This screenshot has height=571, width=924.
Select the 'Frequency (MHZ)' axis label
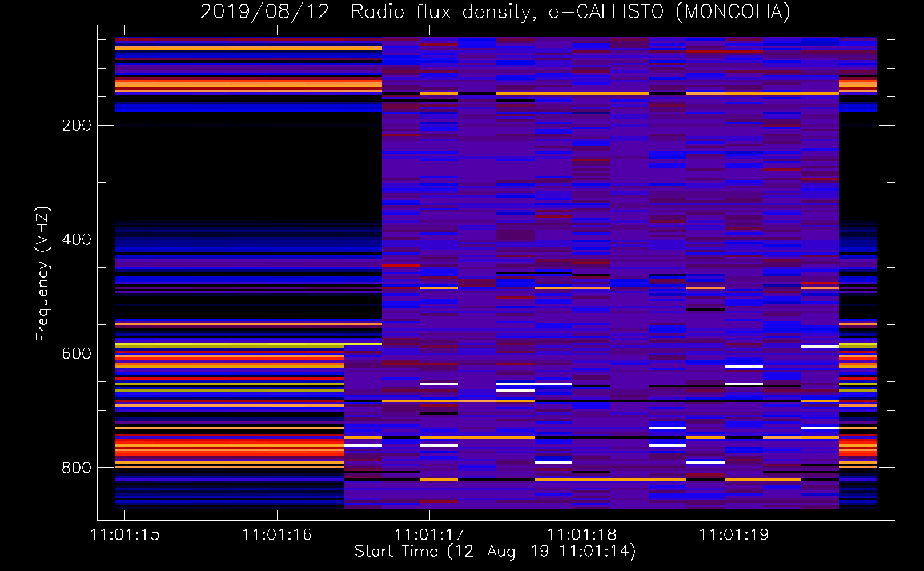pos(43,274)
